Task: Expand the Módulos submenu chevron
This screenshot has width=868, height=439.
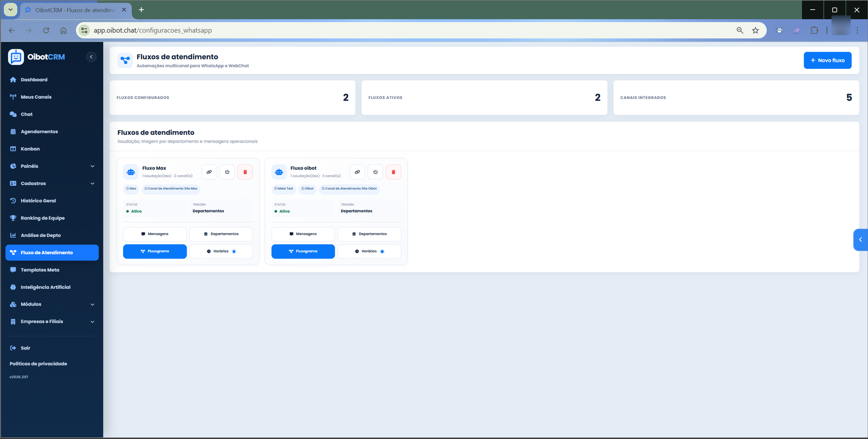Action: pyautogui.click(x=92, y=305)
